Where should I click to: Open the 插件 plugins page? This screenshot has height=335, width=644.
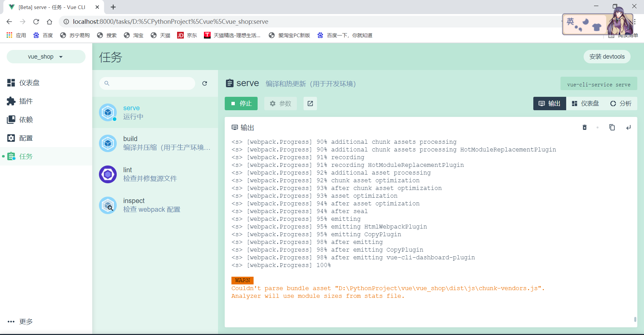[46, 101]
